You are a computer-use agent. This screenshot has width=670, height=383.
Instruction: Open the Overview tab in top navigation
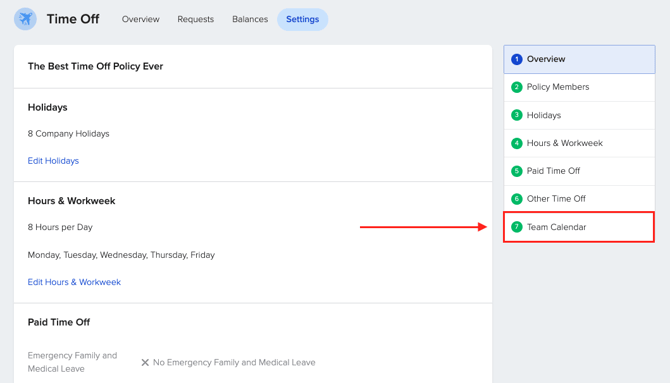[x=141, y=19]
